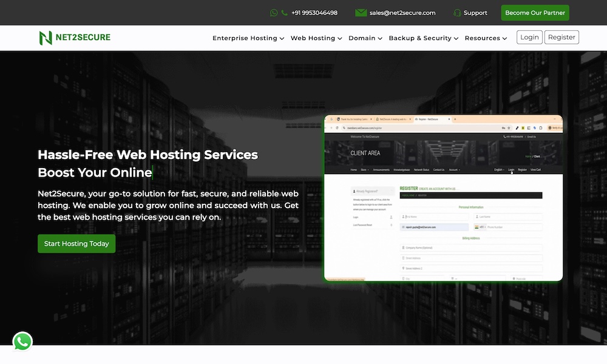This screenshot has height=364, width=607.
Task: Click the WhatsApp icon in top bar
Action: click(274, 13)
